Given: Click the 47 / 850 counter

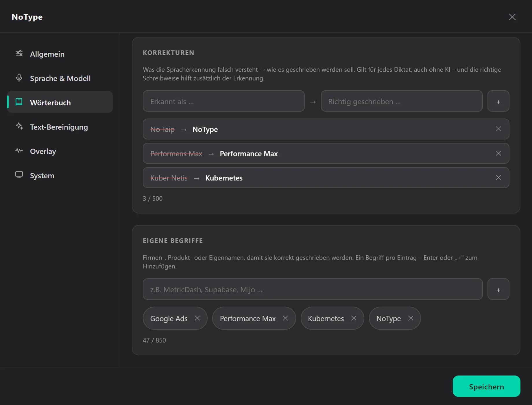Looking at the screenshot, I should click(154, 340).
